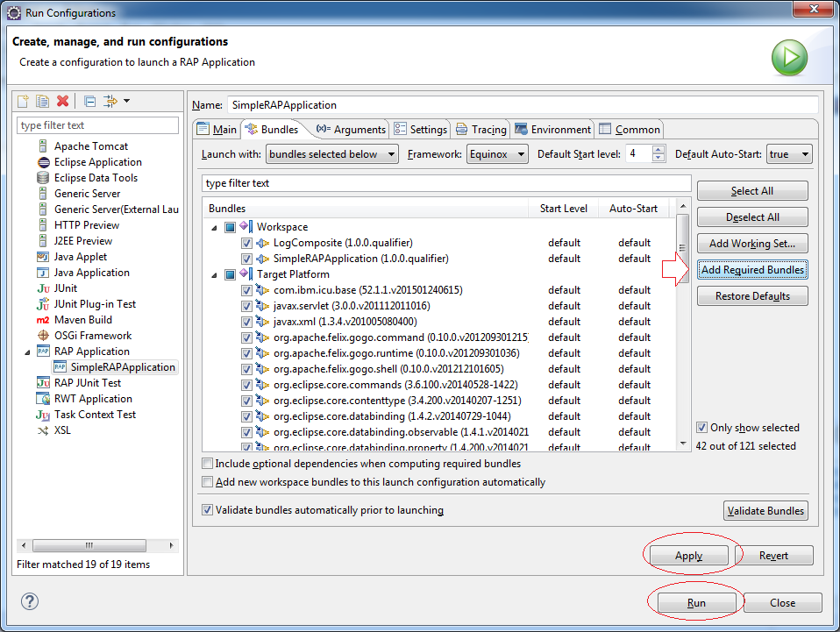This screenshot has width=840, height=632.
Task: Open the help question mark icon
Action: click(x=30, y=601)
